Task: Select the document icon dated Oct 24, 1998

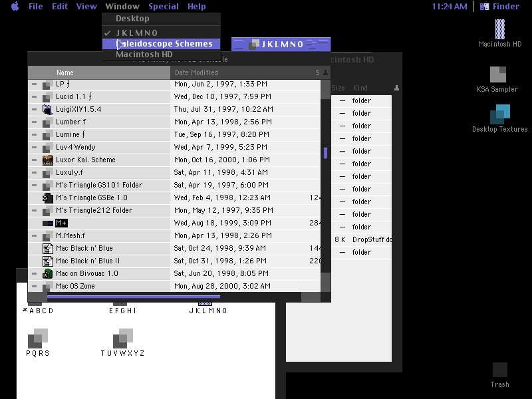Action: tap(47, 249)
